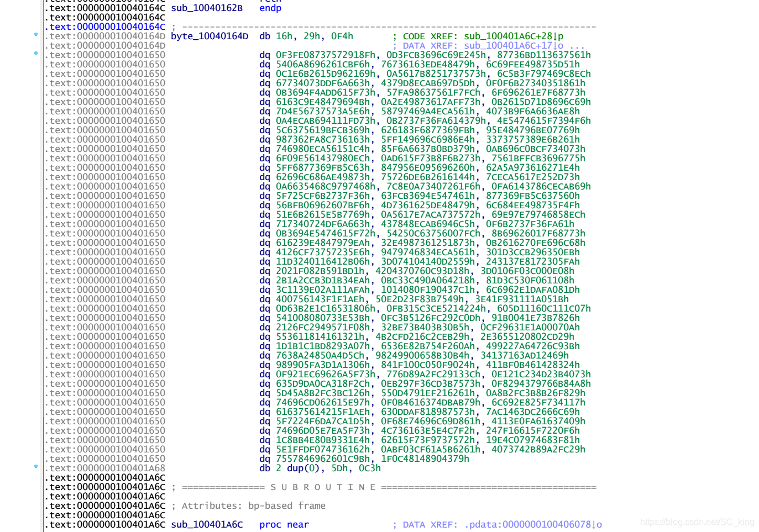Click hex value 69E97E79746858ECh

coord(538,214)
